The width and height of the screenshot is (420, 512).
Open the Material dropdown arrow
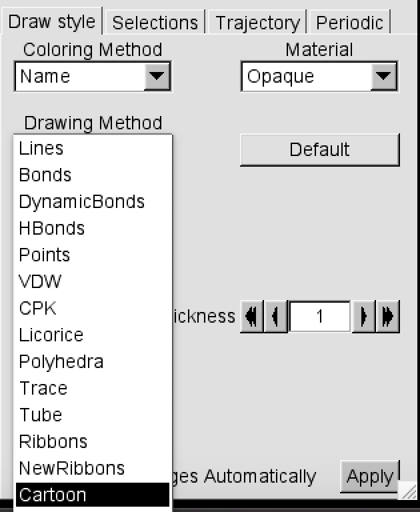pyautogui.click(x=384, y=77)
